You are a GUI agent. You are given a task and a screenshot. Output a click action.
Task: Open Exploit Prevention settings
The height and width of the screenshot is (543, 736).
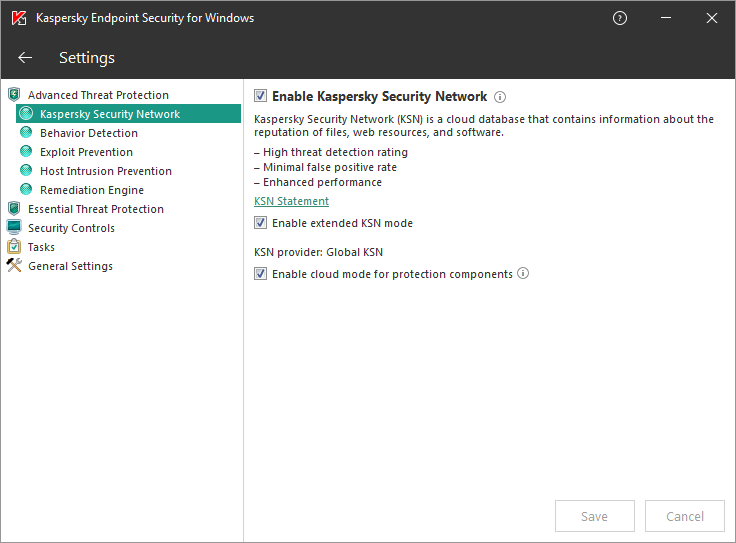[x=86, y=152]
